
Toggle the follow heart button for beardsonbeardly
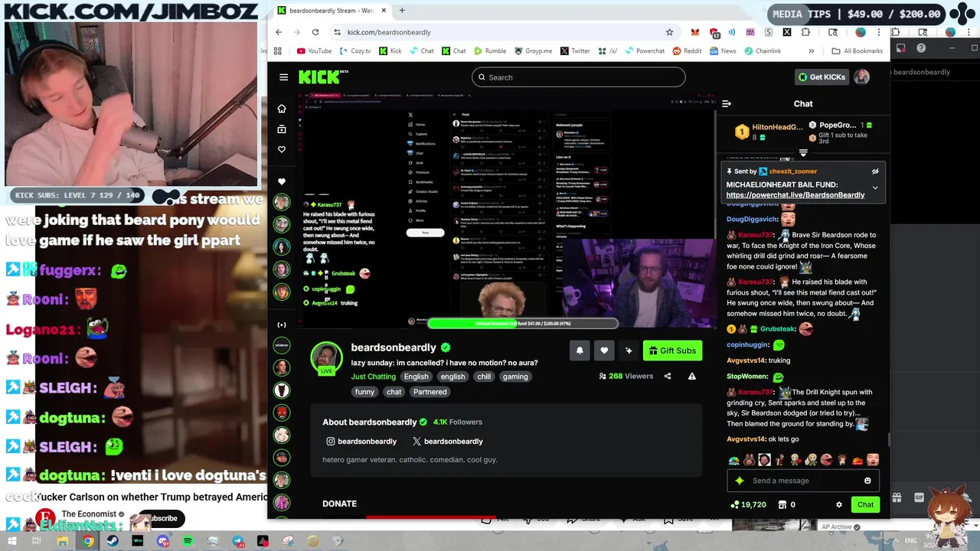click(x=604, y=350)
